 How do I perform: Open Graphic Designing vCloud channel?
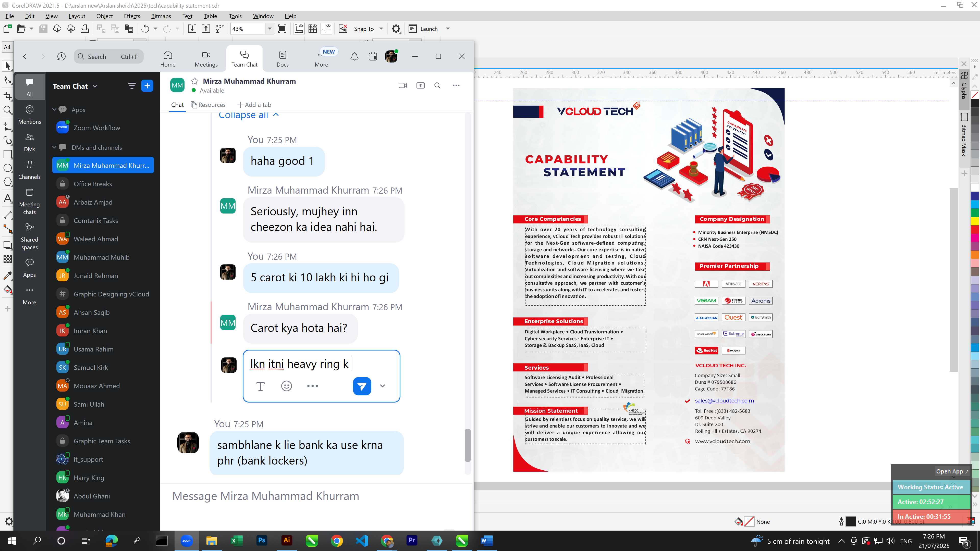pos(103,294)
